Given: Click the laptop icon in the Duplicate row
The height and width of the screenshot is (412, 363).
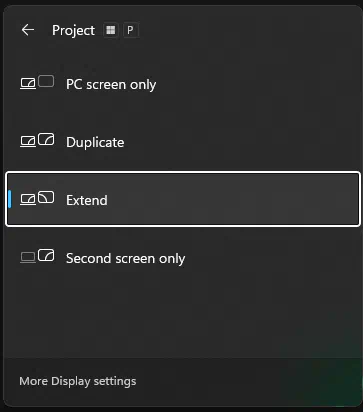Looking at the screenshot, I should 28,142.
